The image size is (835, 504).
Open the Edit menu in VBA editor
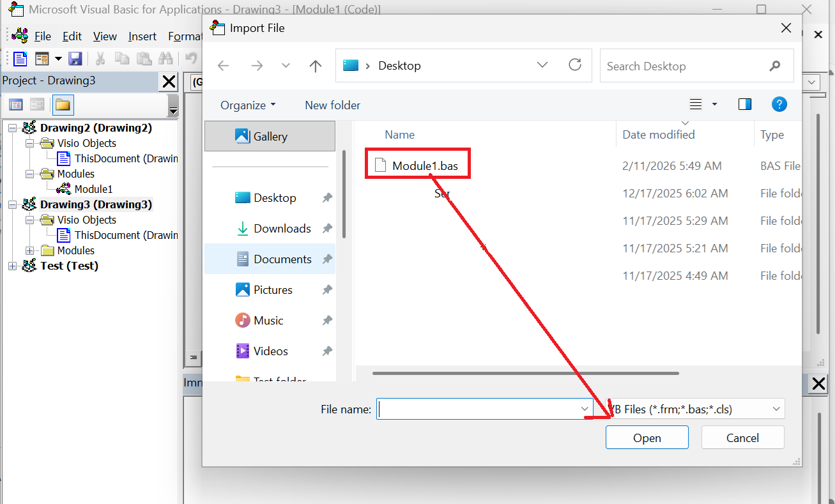coord(72,36)
